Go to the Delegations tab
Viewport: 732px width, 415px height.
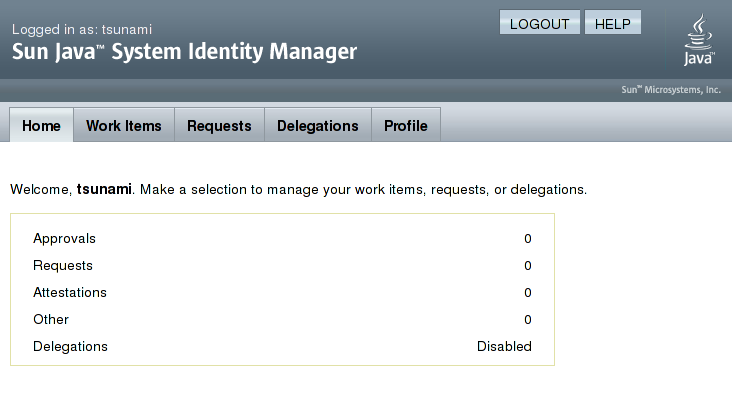[318, 125]
